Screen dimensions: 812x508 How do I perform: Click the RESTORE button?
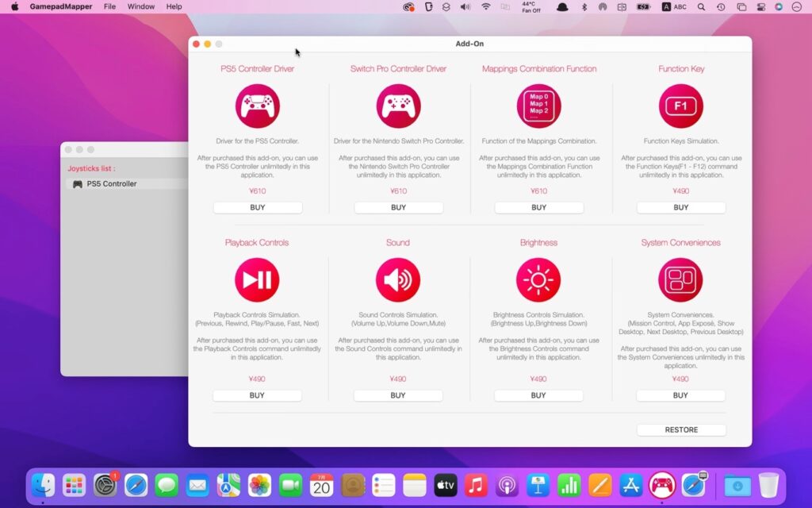tap(680, 429)
